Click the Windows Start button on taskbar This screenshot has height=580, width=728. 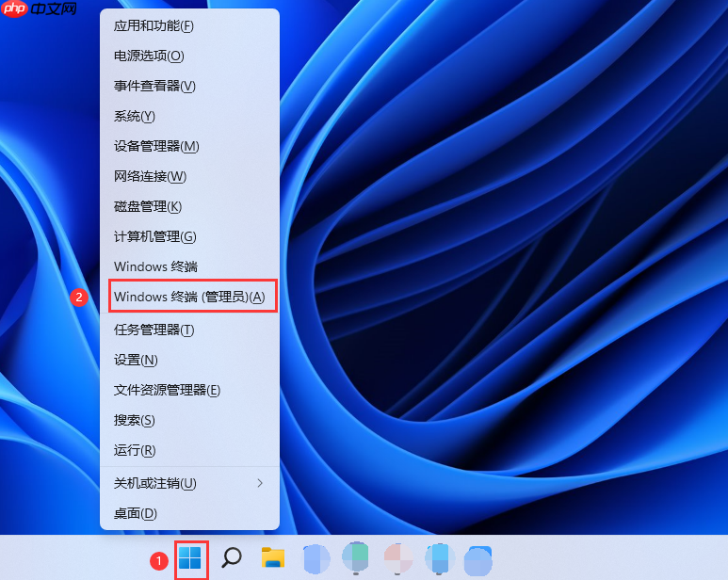tap(191, 557)
